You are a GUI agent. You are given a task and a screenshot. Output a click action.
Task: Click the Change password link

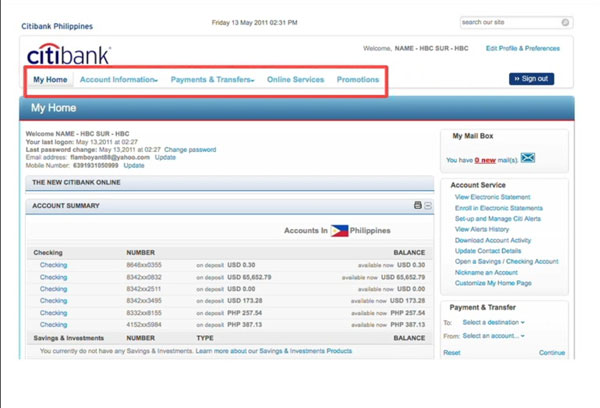[190, 150]
